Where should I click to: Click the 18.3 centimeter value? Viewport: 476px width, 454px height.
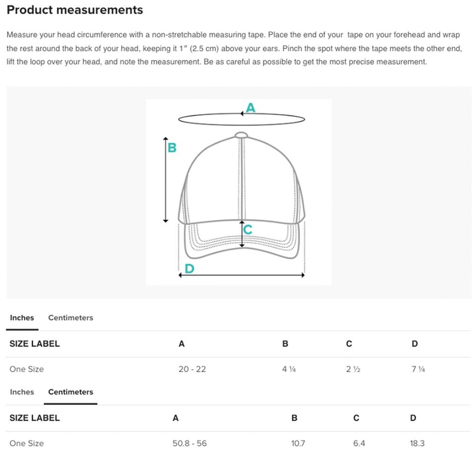click(417, 443)
